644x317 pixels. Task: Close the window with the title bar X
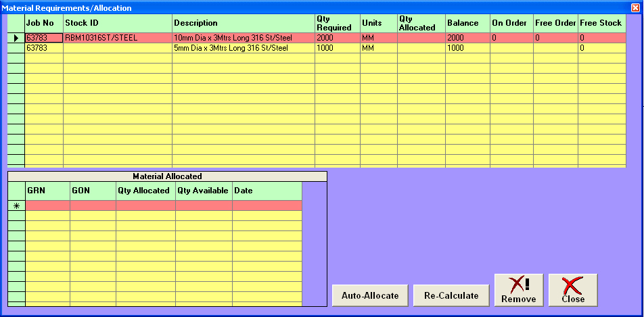point(635,8)
